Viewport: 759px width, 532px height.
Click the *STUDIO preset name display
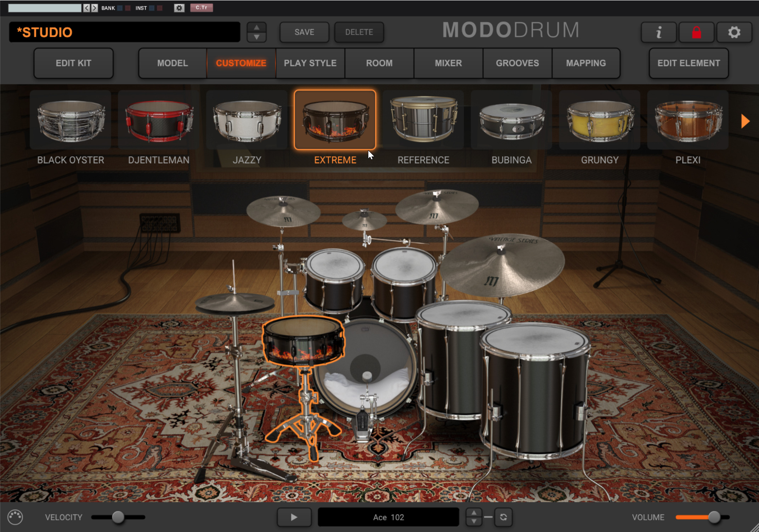125,32
